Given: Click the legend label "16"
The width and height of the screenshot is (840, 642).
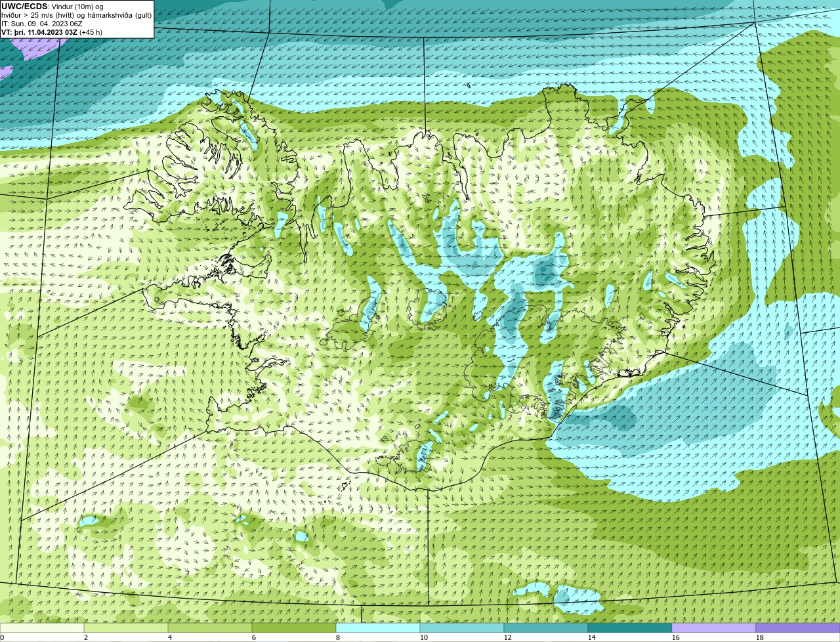Looking at the screenshot, I should (676, 637).
